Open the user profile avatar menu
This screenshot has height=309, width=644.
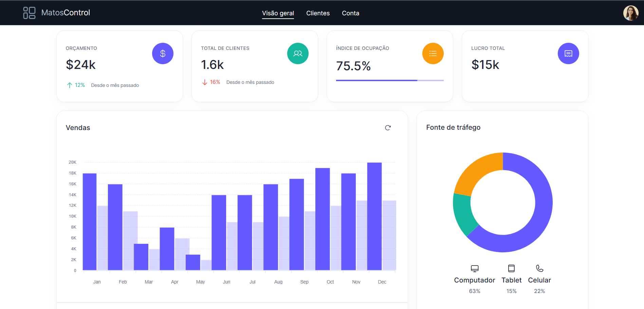(x=630, y=13)
